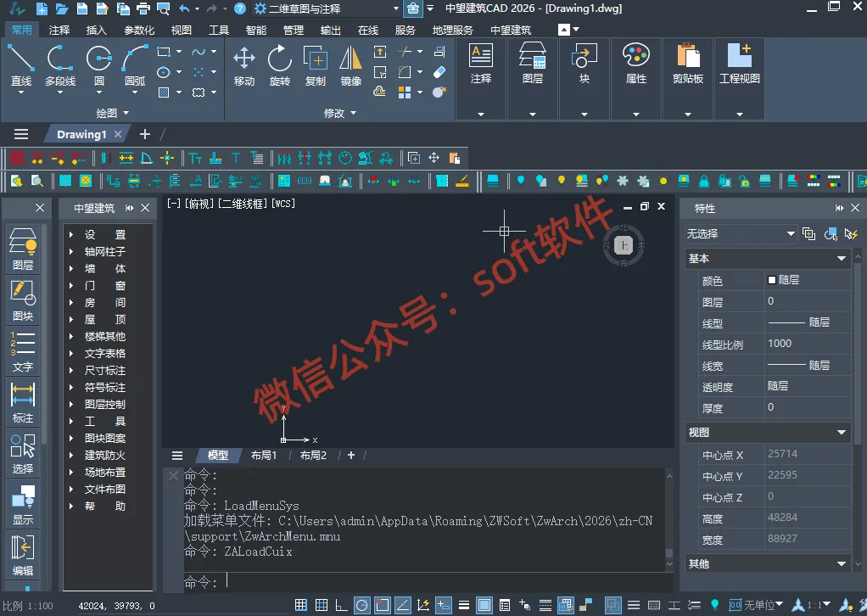This screenshot has height=616, width=867.
Task: Click the 图层 icon in left sidebar
Action: pyautogui.click(x=23, y=249)
